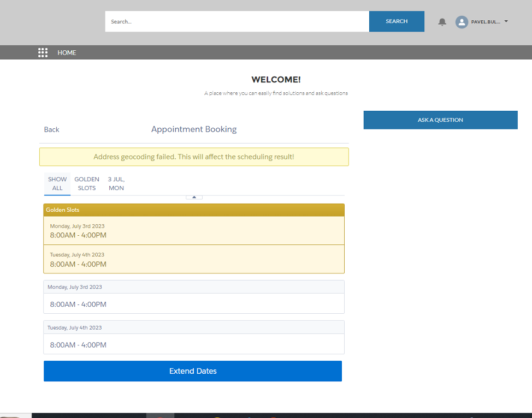Screen dimensions: 532x418
Task: Click into the Search input field
Action: coord(237,22)
